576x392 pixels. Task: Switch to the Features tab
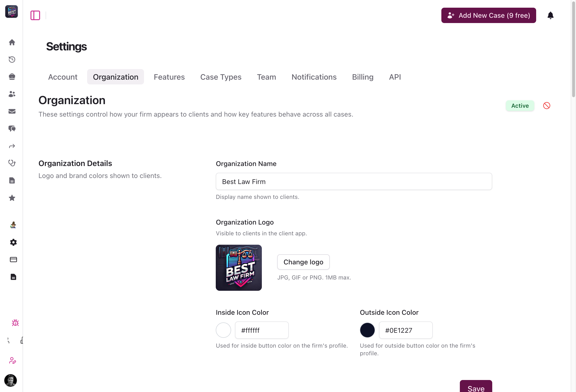(x=169, y=77)
